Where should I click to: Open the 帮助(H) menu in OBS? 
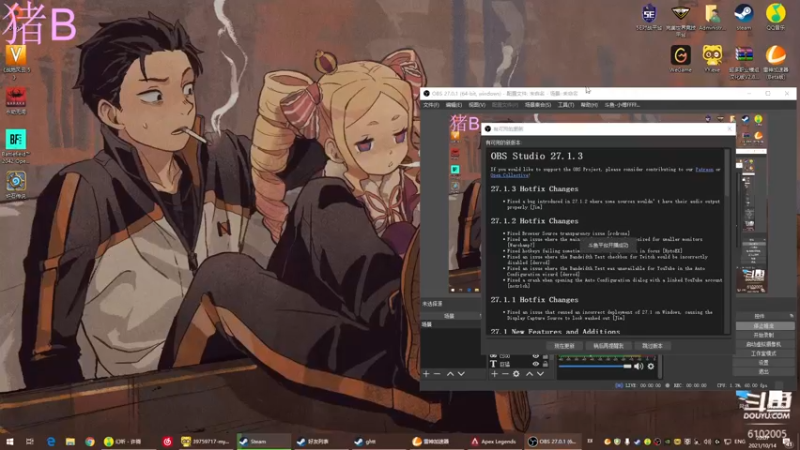[x=589, y=105]
